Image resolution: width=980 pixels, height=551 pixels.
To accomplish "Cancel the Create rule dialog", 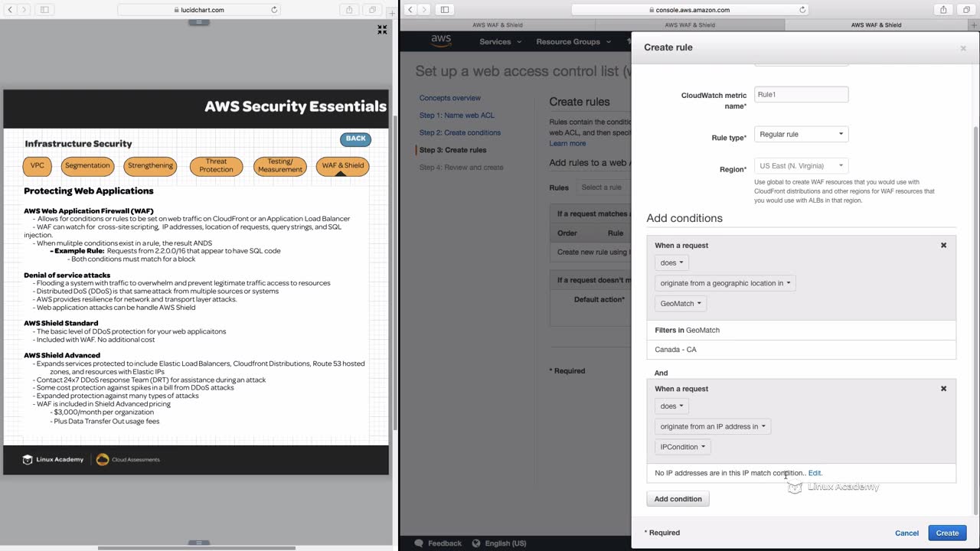I will 906,533.
